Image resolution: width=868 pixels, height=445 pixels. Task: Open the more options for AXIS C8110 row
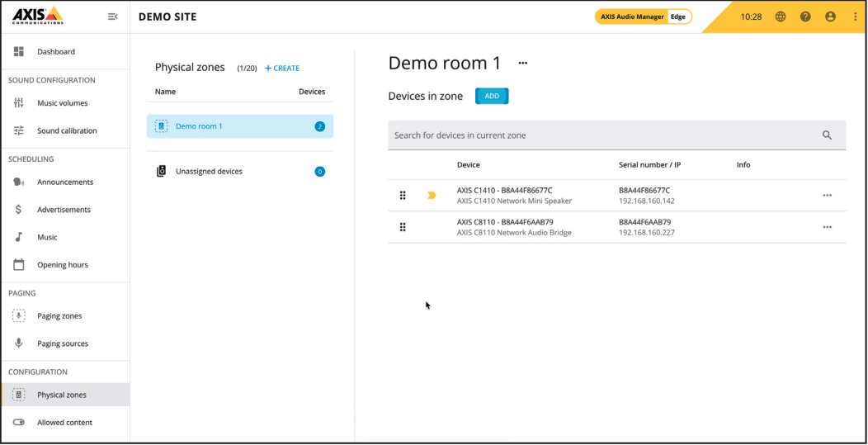827,227
